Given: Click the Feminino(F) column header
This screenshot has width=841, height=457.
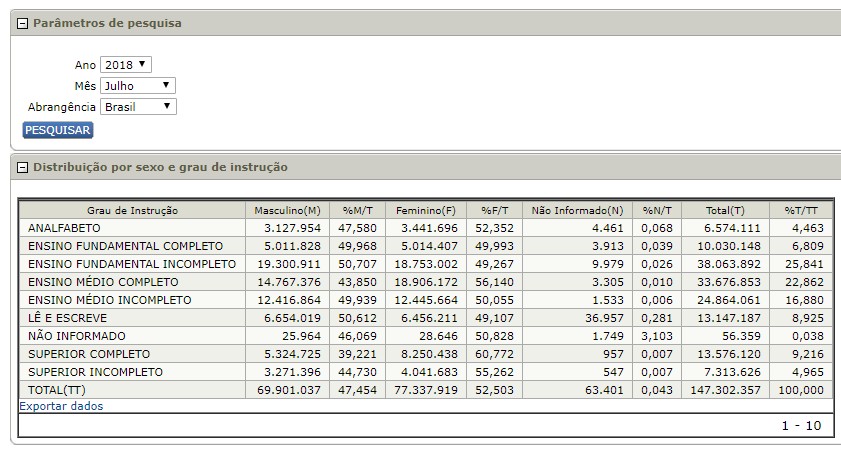Looking at the screenshot, I should [x=425, y=211].
